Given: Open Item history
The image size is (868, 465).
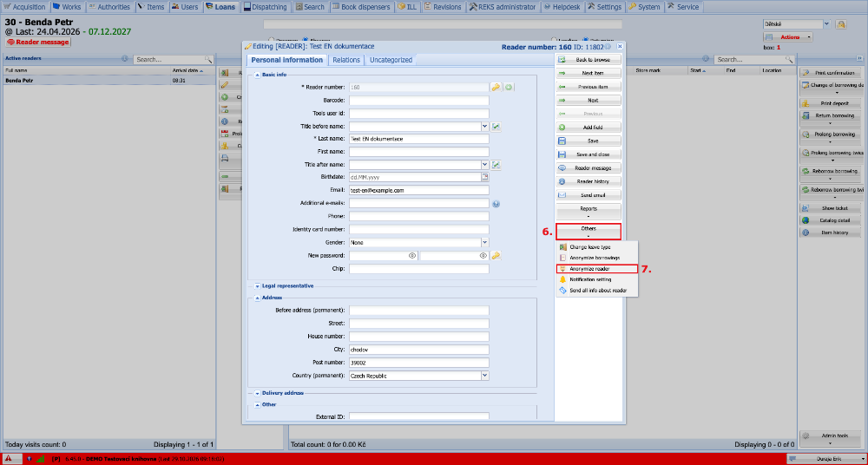Looking at the screenshot, I should 832,232.
